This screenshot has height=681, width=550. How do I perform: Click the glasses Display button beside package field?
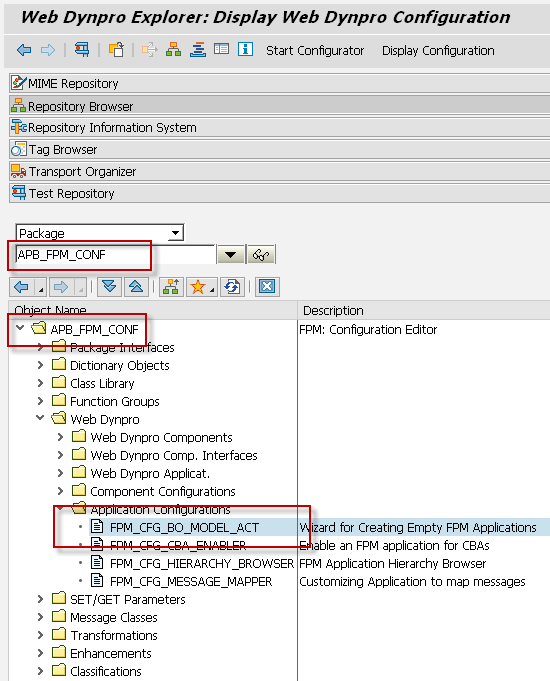pos(261,255)
